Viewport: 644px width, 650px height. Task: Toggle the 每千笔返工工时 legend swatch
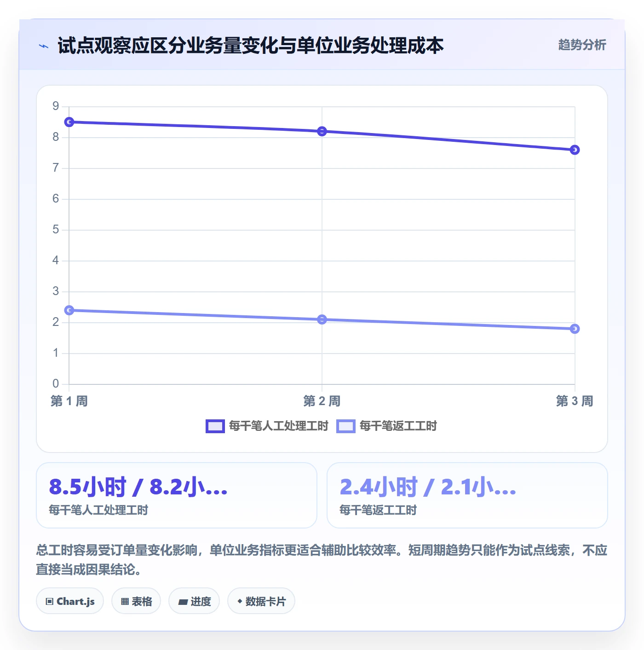click(x=345, y=426)
